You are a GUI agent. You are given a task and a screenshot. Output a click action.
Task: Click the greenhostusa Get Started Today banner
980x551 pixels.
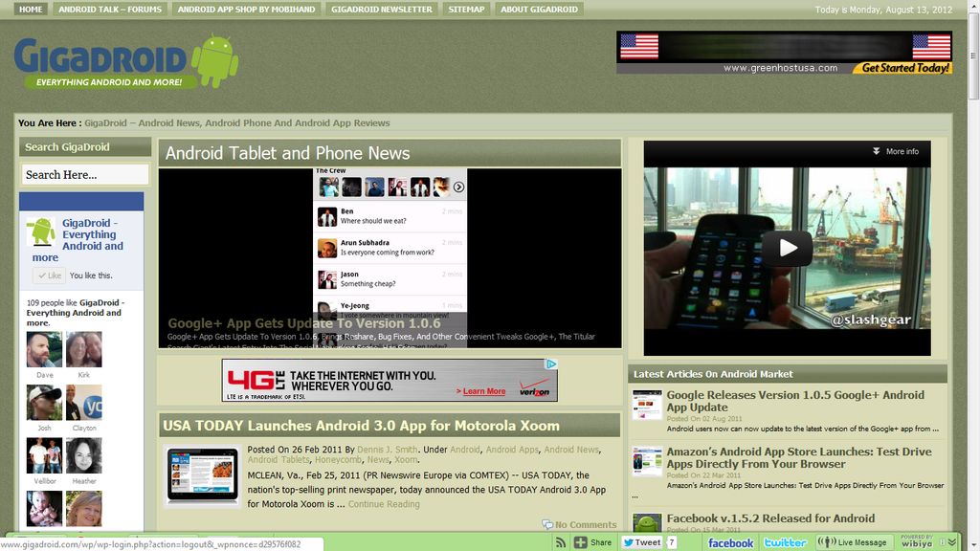(785, 53)
